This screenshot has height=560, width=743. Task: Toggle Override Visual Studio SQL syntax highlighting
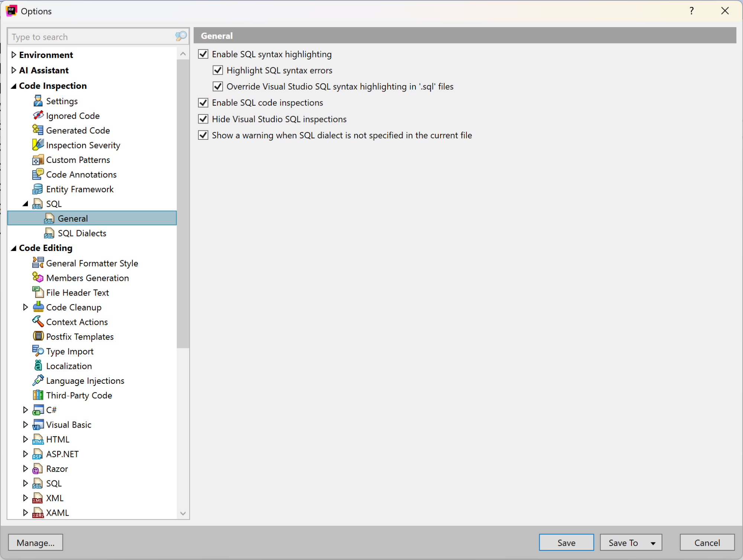(x=218, y=86)
